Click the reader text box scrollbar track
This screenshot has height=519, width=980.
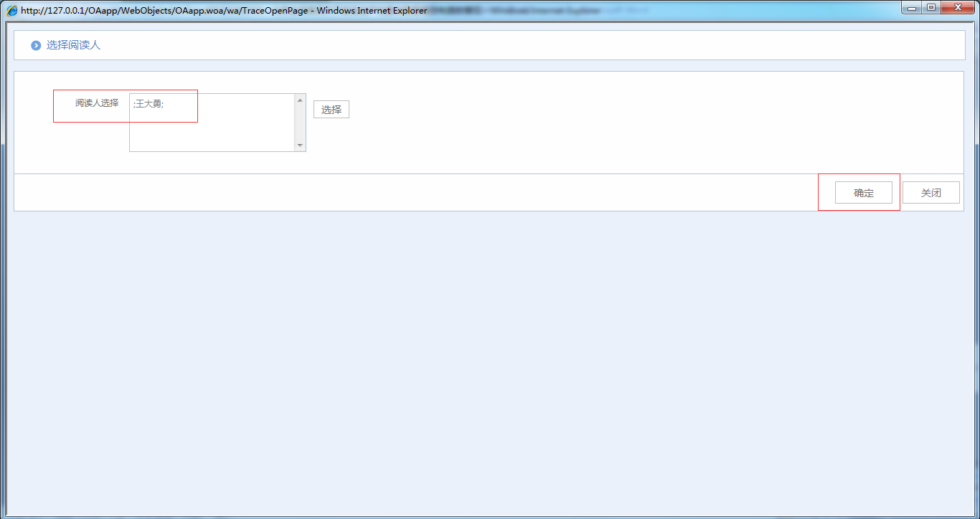point(300,123)
